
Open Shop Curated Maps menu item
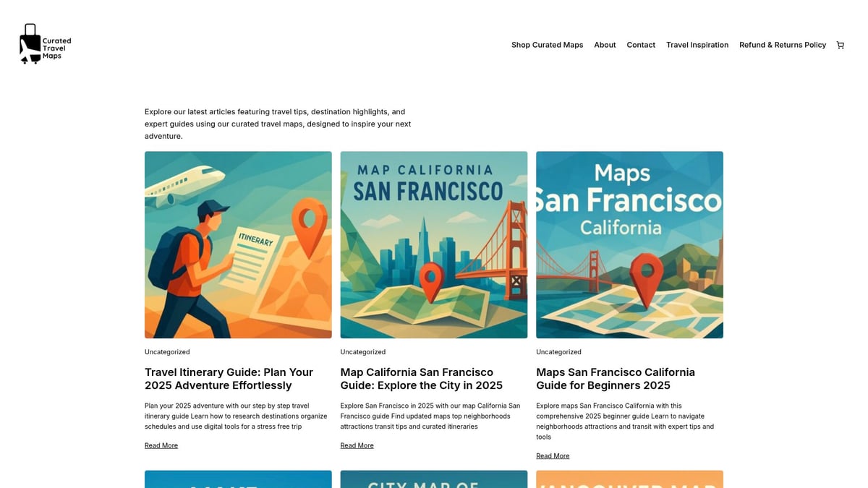547,45
